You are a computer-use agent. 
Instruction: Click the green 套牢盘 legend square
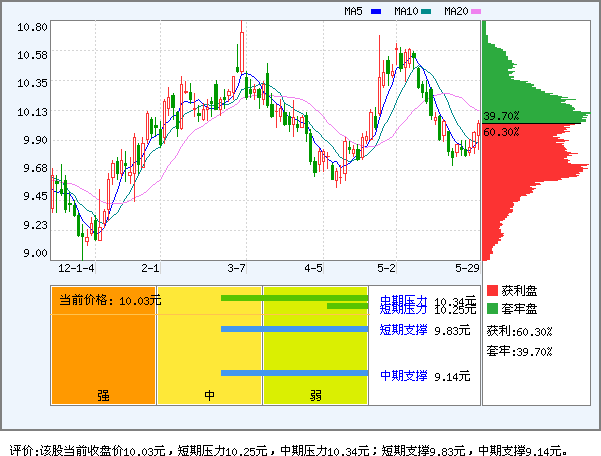492,308
